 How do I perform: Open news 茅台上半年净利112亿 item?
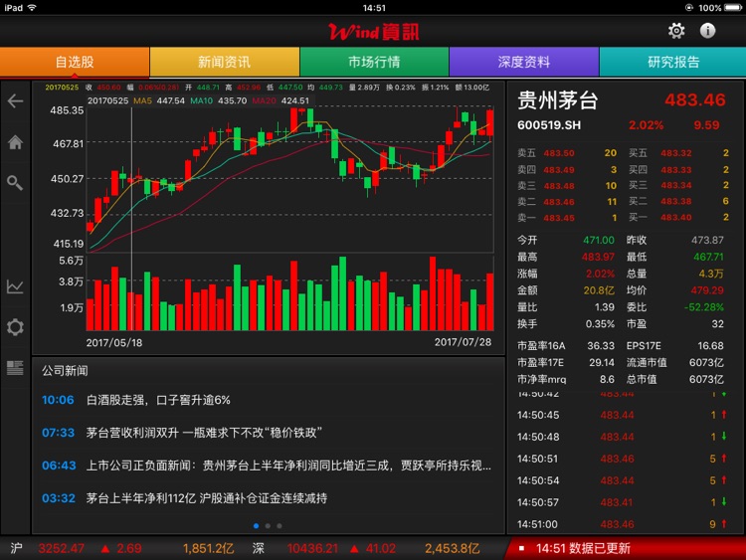(x=268, y=498)
